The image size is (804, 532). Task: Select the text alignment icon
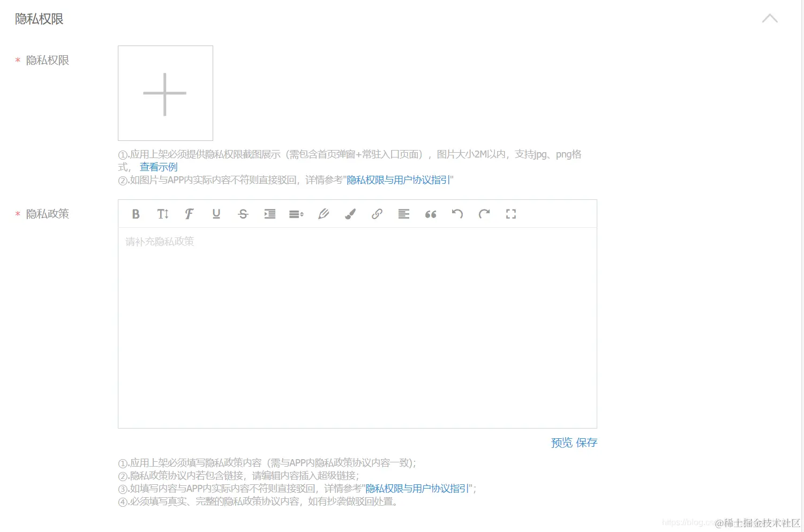(403, 214)
